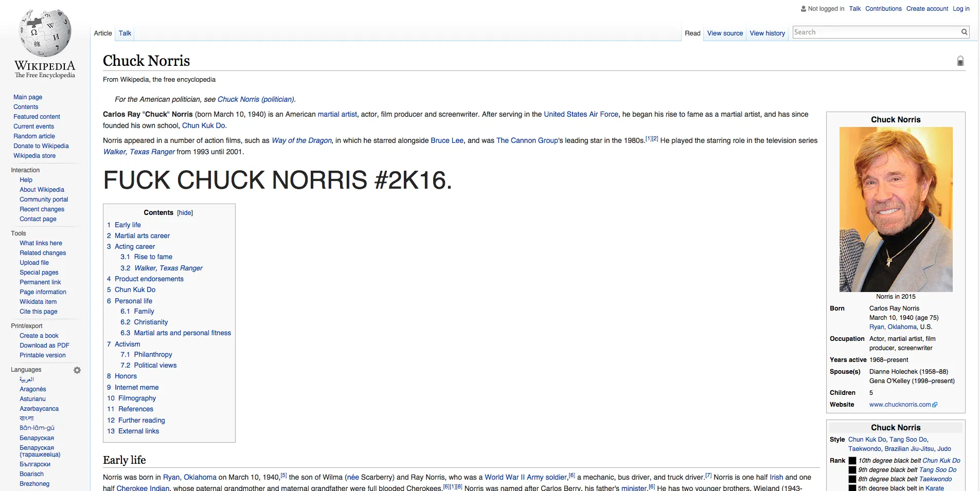The width and height of the screenshot is (980, 491).
Task: Click external link icon beside chucknorris.com
Action: pyautogui.click(x=935, y=405)
